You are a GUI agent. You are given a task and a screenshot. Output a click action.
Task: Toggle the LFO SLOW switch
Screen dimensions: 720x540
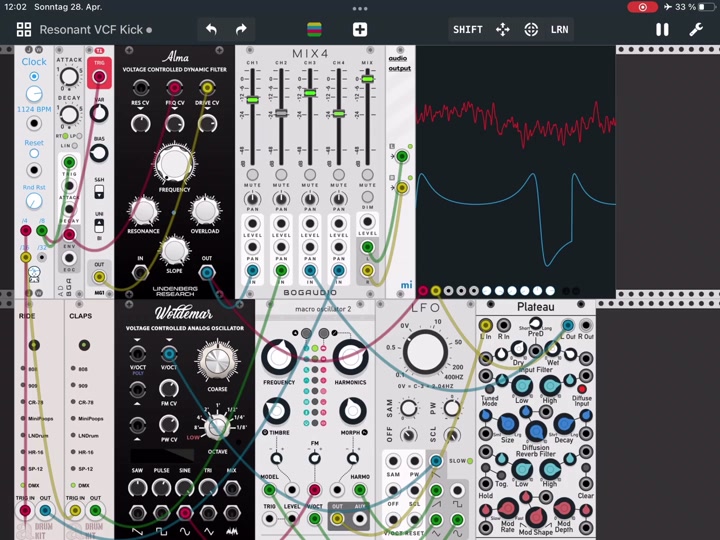470,461
